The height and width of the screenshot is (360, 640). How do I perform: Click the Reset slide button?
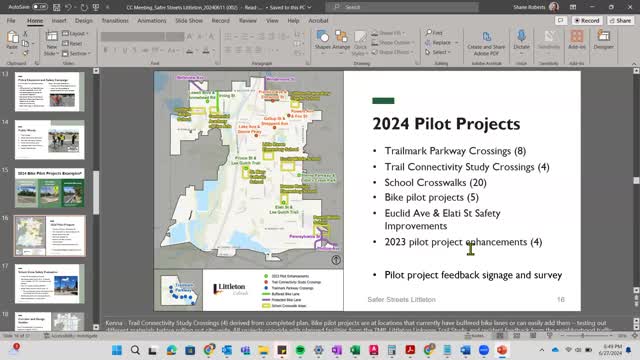[x=72, y=43]
